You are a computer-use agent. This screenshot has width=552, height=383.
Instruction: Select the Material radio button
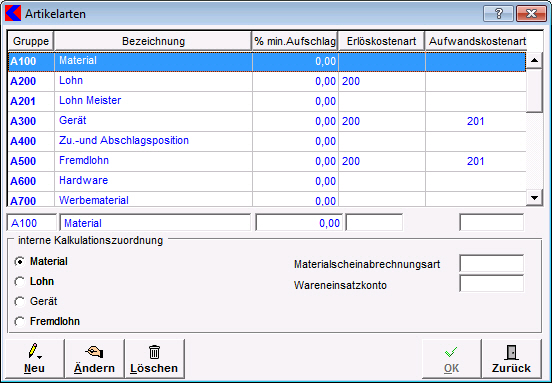(20, 262)
